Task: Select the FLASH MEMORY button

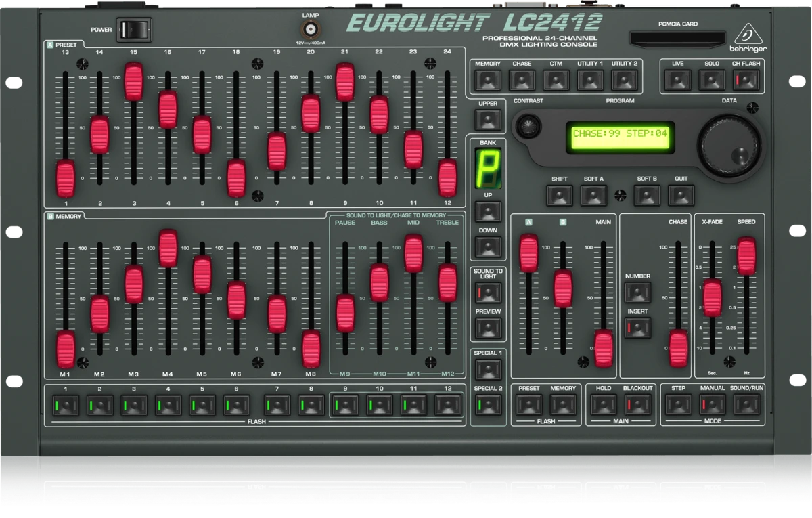Action: click(x=563, y=405)
